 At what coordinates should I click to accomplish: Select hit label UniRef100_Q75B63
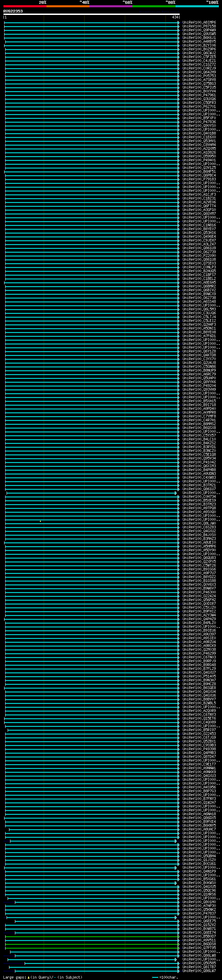tap(199, 84)
